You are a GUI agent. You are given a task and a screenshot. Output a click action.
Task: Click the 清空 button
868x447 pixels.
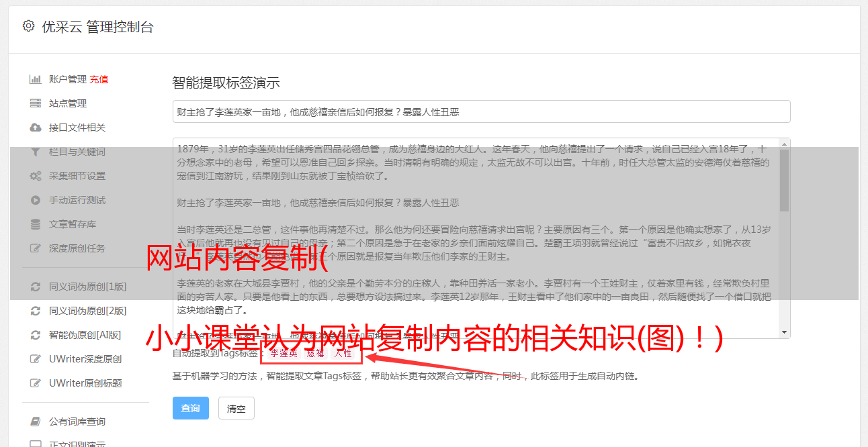[236, 408]
